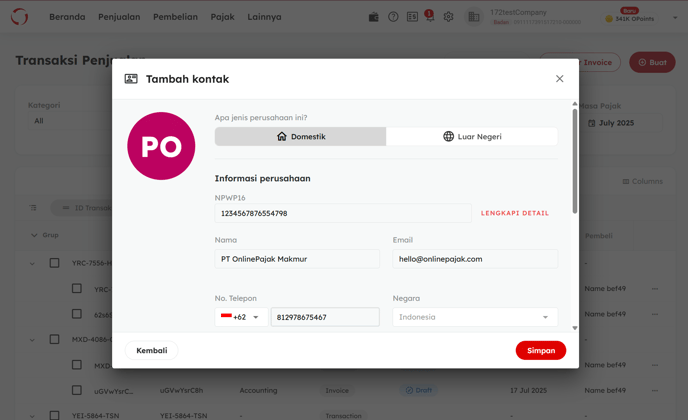Screen dimensions: 688x420
Task: Check the MXD child row checkbox
Action: point(77,365)
